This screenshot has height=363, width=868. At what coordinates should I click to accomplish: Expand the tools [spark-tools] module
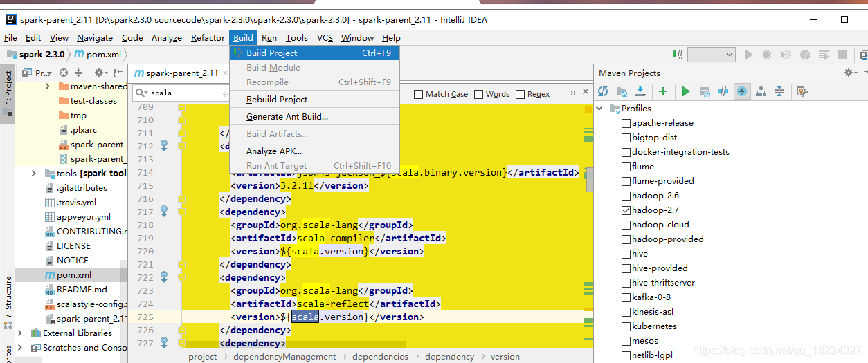33,174
